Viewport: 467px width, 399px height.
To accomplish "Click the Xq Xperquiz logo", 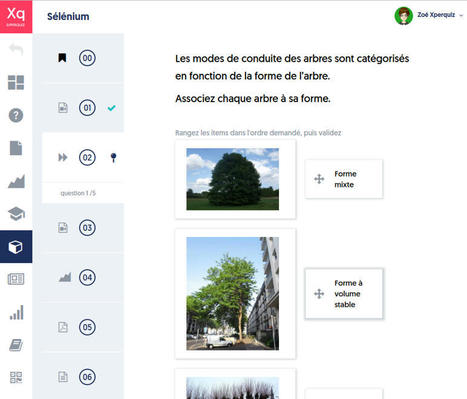I will pos(16,16).
